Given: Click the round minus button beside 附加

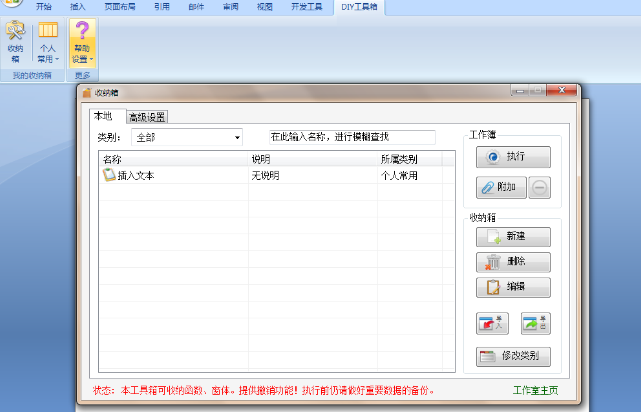Looking at the screenshot, I should pos(539,187).
